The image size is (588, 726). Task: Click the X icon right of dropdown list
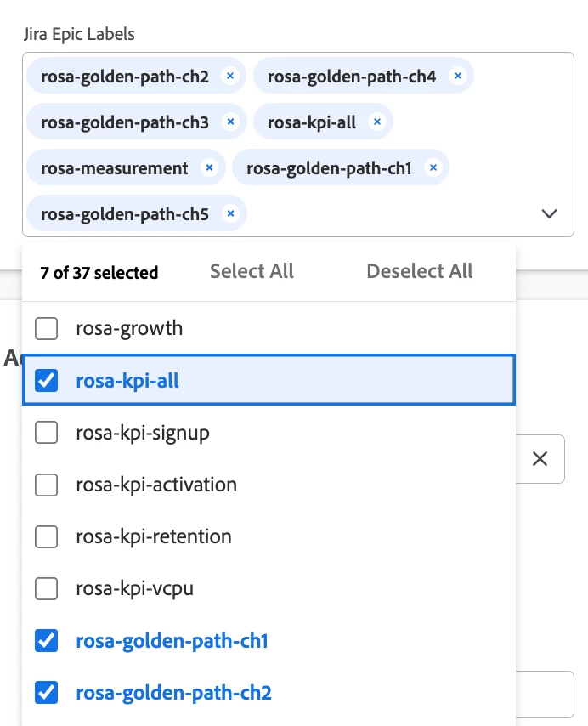tap(540, 459)
